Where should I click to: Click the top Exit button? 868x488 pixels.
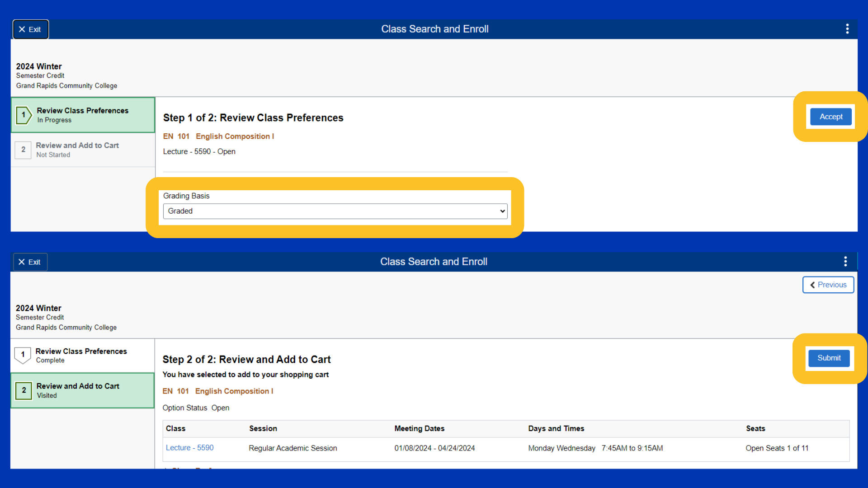pyautogui.click(x=30, y=29)
